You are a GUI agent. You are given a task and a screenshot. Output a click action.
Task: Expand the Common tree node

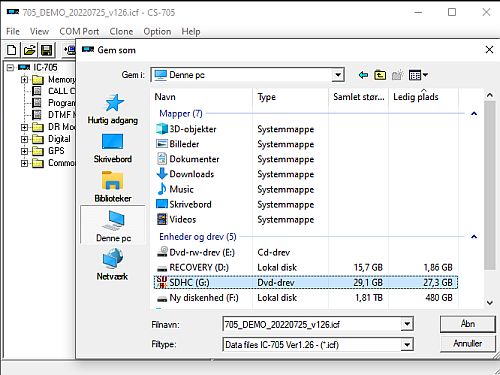pos(24,163)
